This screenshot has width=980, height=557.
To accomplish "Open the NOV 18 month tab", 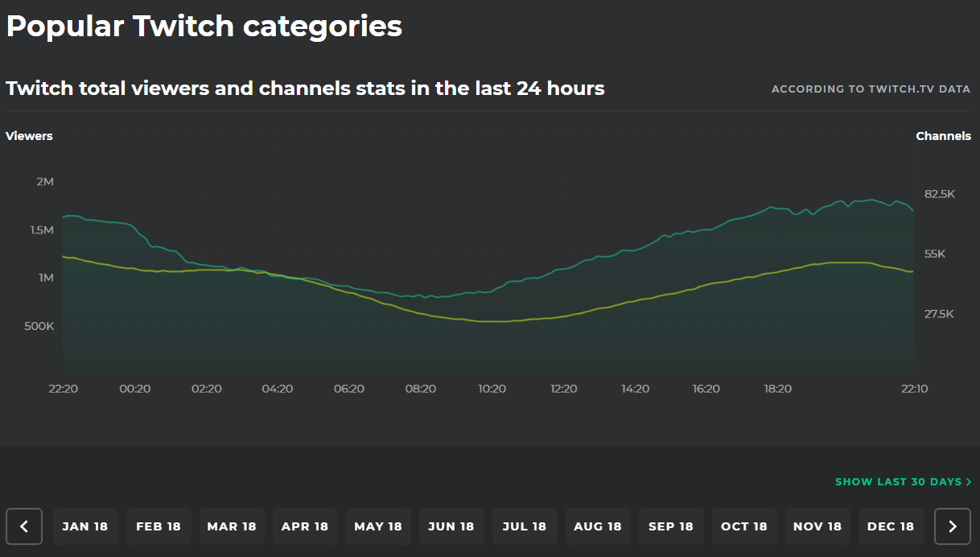I will coord(817,526).
